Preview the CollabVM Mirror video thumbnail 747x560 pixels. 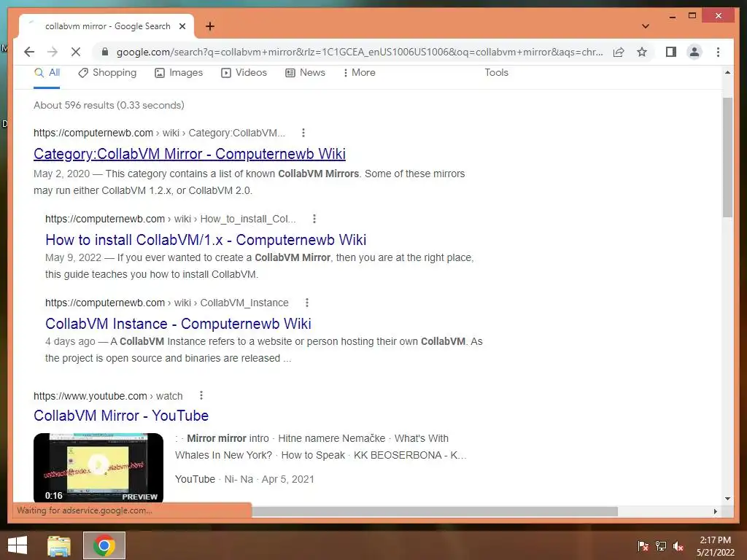(x=98, y=467)
